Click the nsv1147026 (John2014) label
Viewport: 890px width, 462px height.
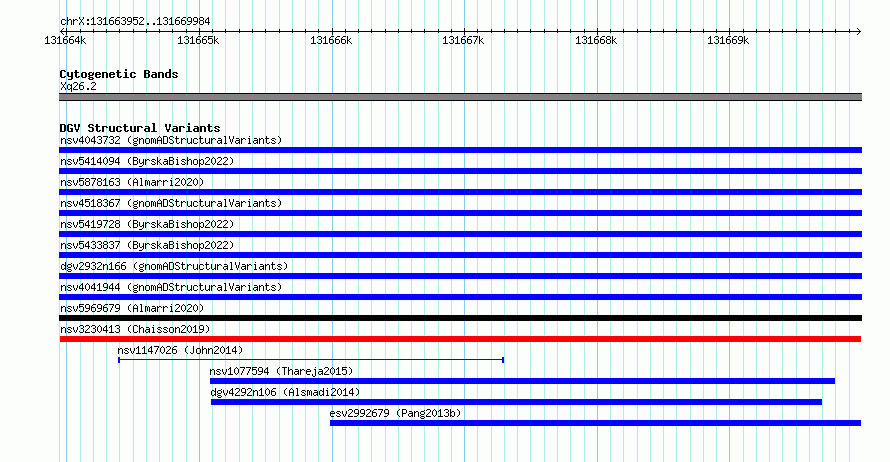(180, 350)
